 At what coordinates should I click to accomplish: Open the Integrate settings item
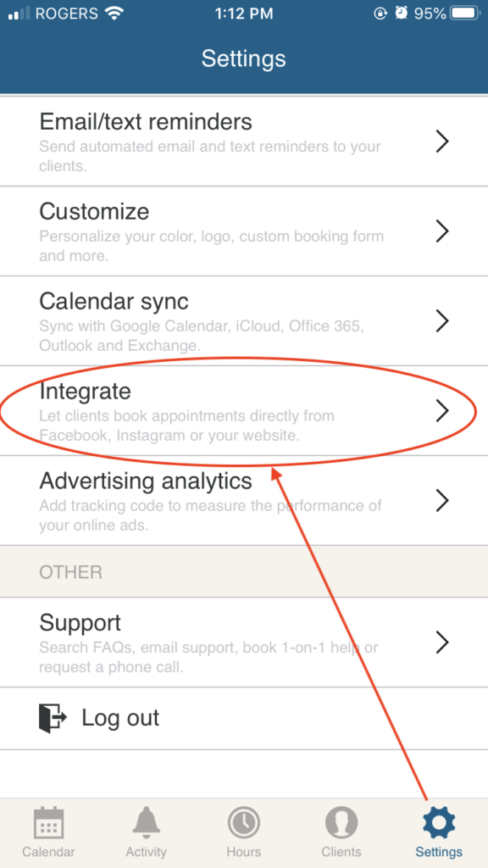coord(244,411)
